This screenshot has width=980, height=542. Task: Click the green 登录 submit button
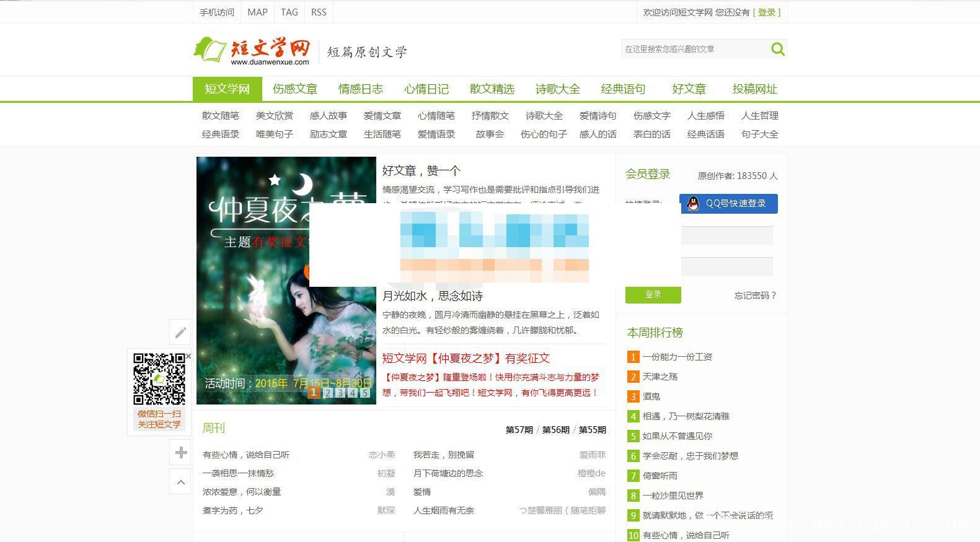tap(653, 295)
